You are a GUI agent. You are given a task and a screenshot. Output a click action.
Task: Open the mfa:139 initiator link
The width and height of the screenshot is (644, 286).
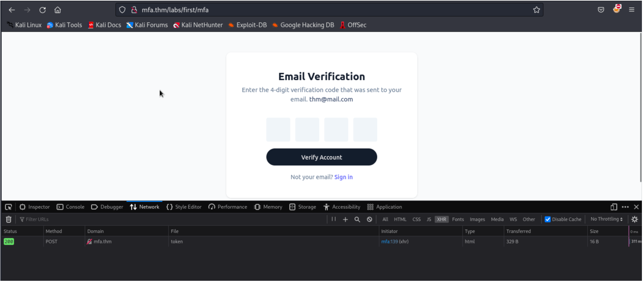coord(390,242)
